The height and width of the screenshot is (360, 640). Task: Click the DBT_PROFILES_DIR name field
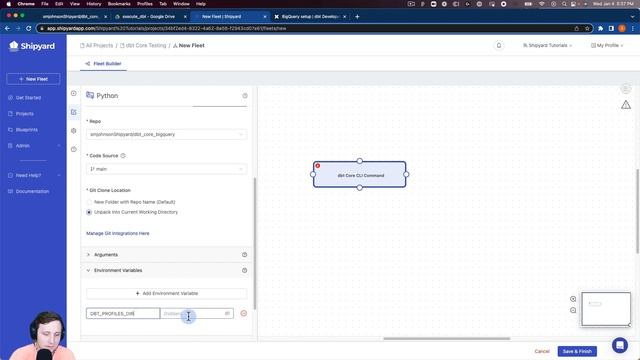click(x=123, y=313)
